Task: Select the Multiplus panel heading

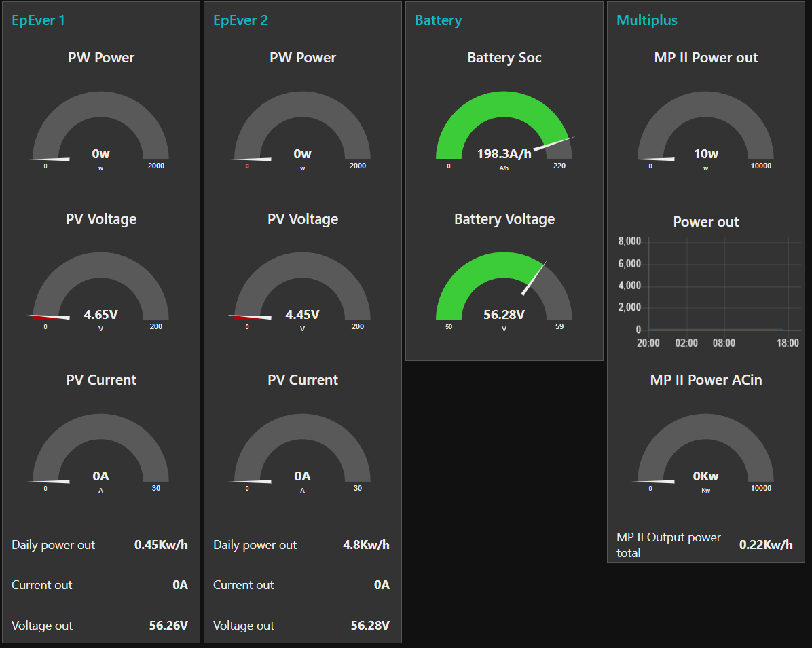Action: point(646,20)
